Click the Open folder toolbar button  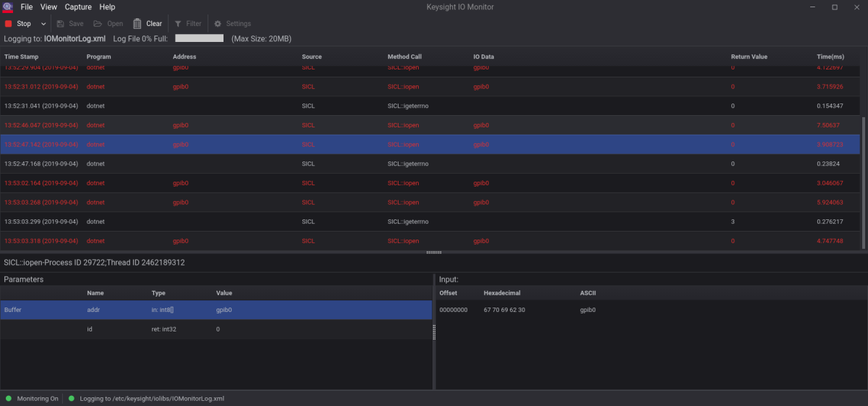tap(109, 24)
